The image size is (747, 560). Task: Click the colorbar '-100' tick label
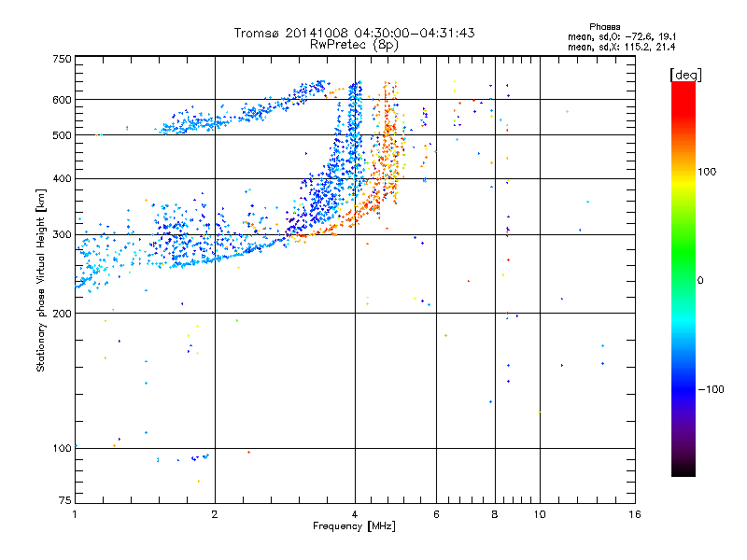pos(711,389)
